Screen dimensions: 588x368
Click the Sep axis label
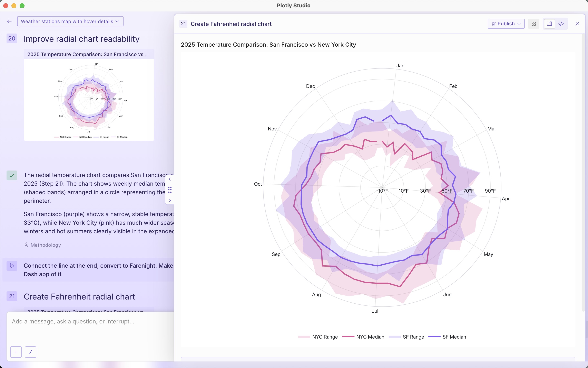pyautogui.click(x=276, y=254)
